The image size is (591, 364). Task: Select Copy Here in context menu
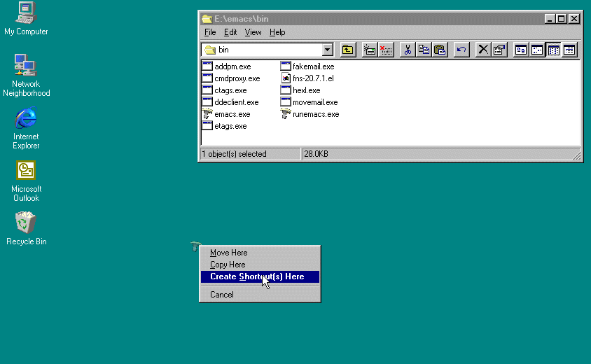228,265
